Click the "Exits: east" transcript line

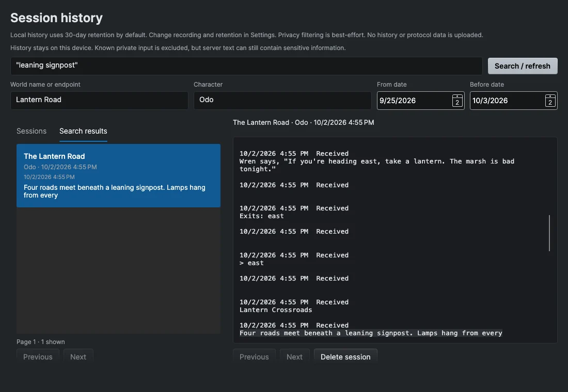pos(262,216)
